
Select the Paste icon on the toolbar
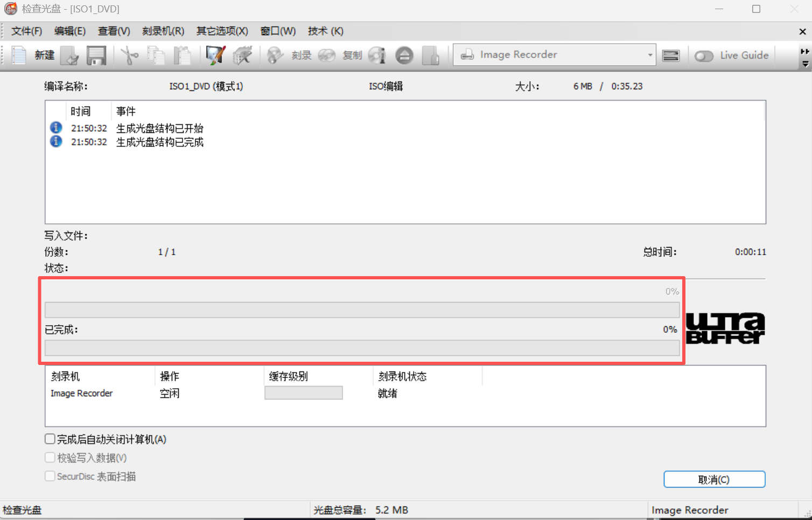(x=183, y=55)
